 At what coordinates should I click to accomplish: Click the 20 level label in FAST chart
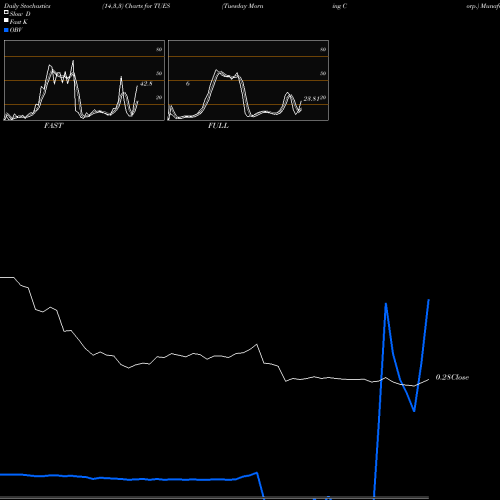159,97
